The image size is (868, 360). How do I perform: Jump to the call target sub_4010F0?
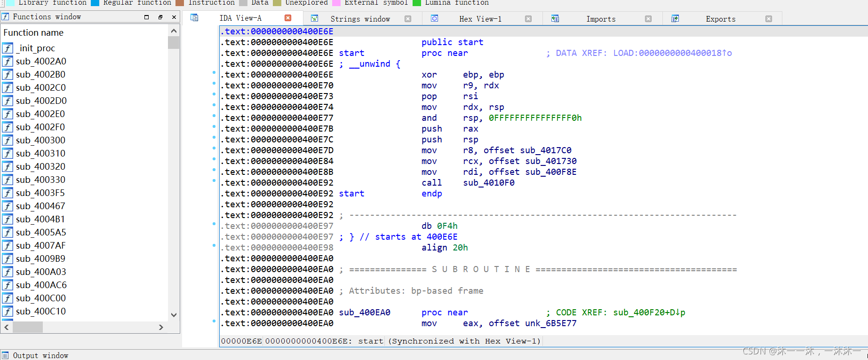[x=489, y=183]
